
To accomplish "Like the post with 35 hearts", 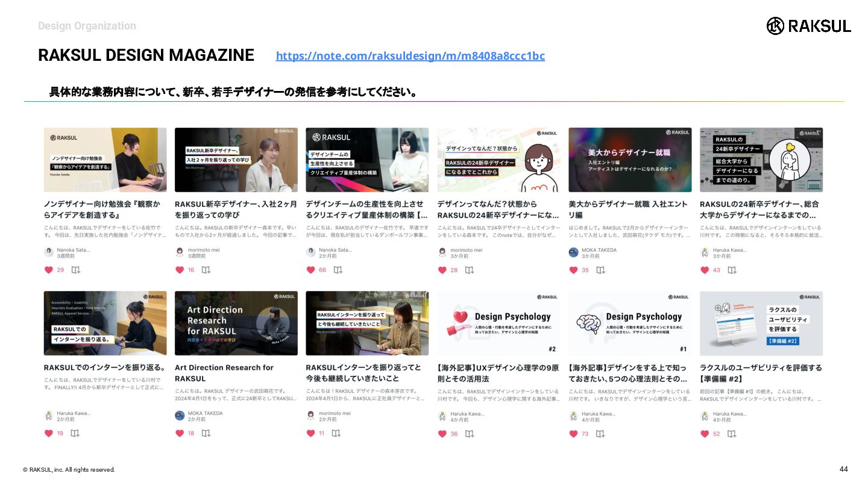I will (x=574, y=270).
